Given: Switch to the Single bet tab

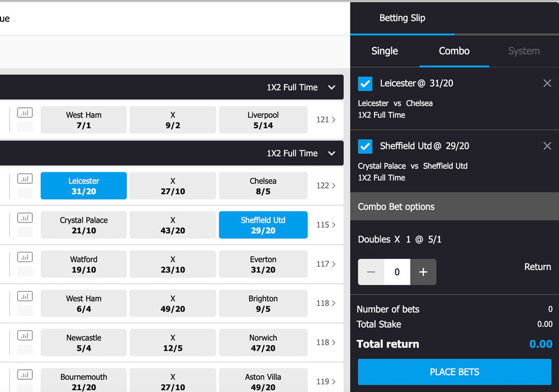Looking at the screenshot, I should [x=385, y=51].
